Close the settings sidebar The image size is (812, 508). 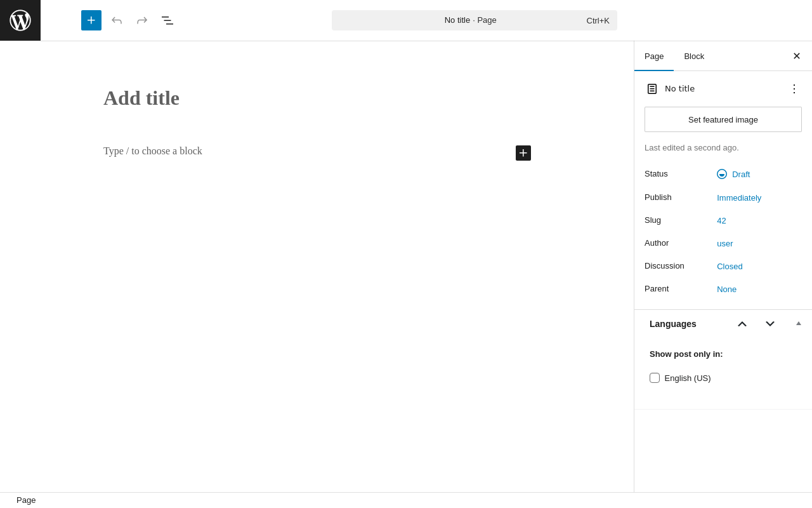tap(797, 56)
